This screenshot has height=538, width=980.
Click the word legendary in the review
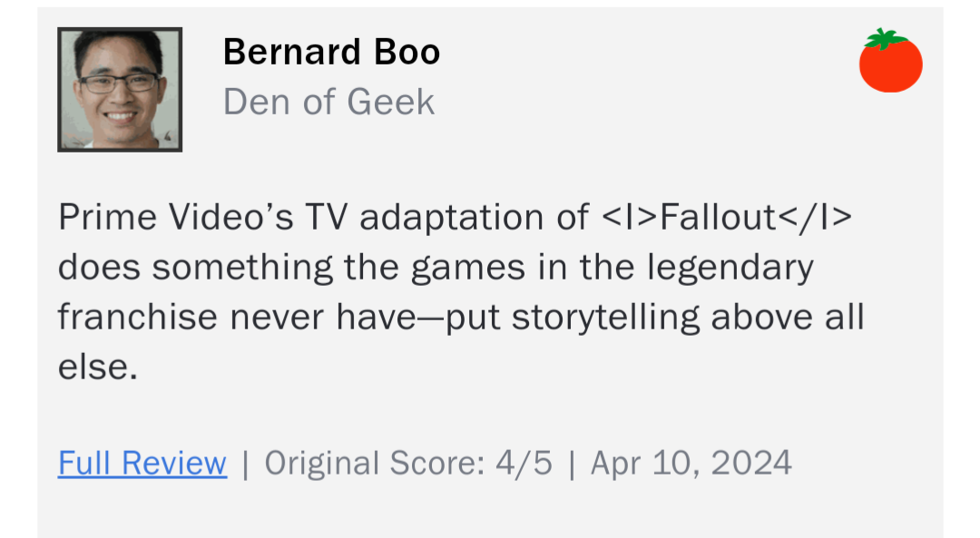(x=730, y=268)
